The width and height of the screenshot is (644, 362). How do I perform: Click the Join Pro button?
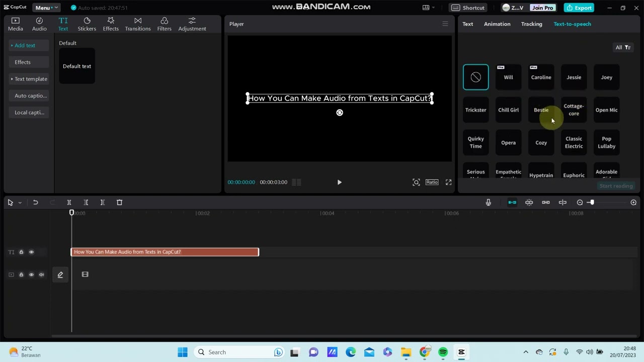(542, 8)
